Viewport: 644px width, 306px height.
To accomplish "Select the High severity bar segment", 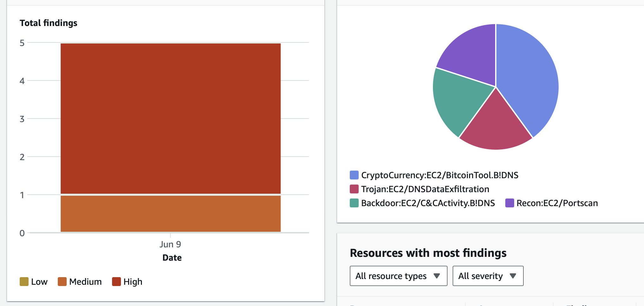I will (x=170, y=118).
